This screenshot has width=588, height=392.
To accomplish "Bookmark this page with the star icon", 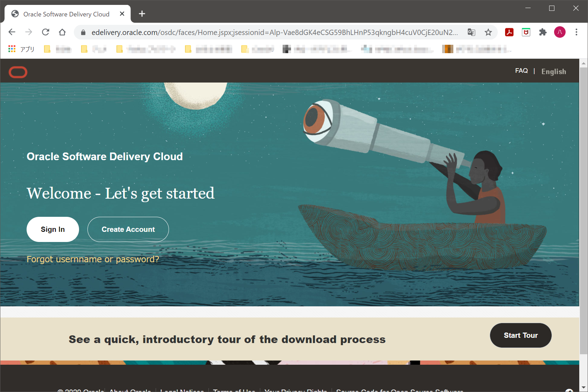I will (x=488, y=33).
